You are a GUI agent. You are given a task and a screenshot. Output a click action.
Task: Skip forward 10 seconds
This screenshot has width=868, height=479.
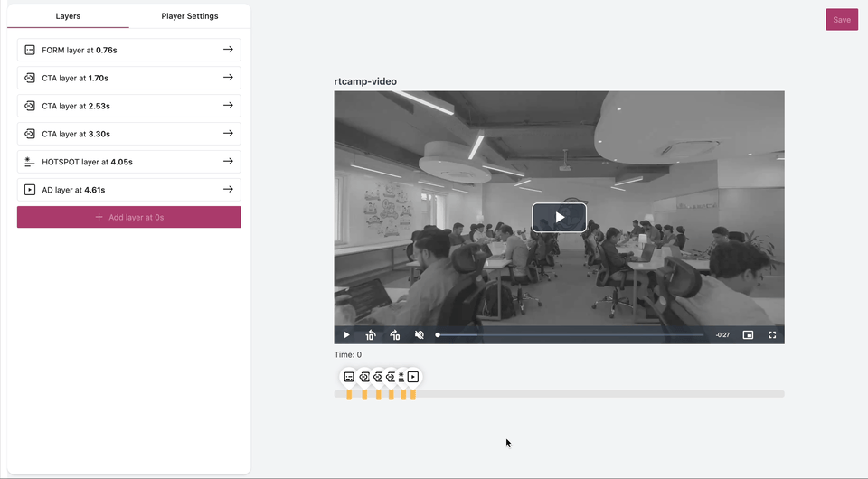395,334
